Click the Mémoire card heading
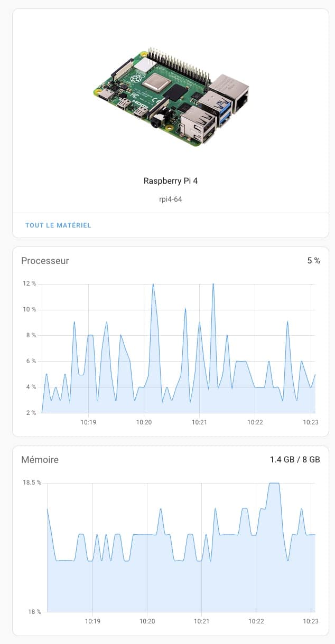This screenshot has width=335, height=644. 40,460
